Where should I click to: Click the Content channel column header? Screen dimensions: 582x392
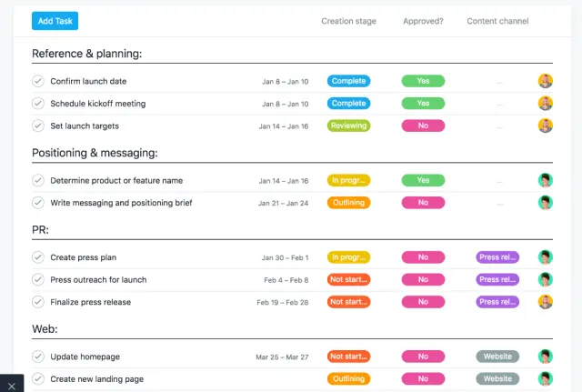[497, 21]
